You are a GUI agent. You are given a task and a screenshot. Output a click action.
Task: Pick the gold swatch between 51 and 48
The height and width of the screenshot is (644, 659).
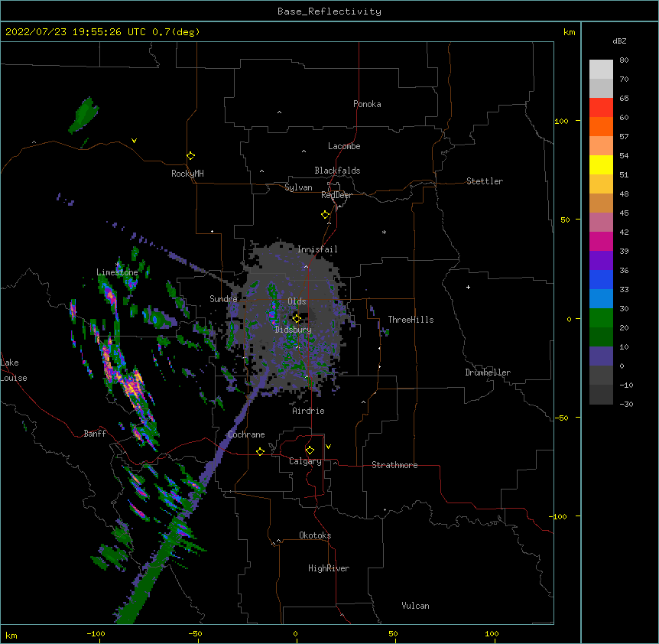601,184
